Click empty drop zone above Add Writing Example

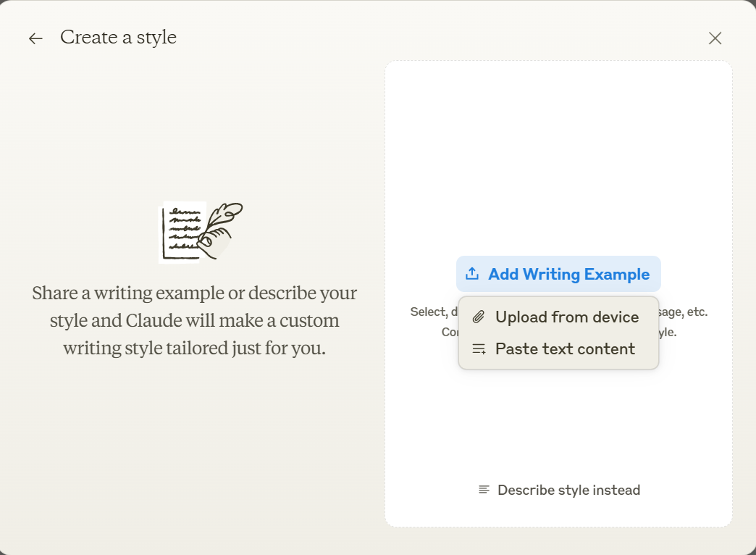pos(558,159)
